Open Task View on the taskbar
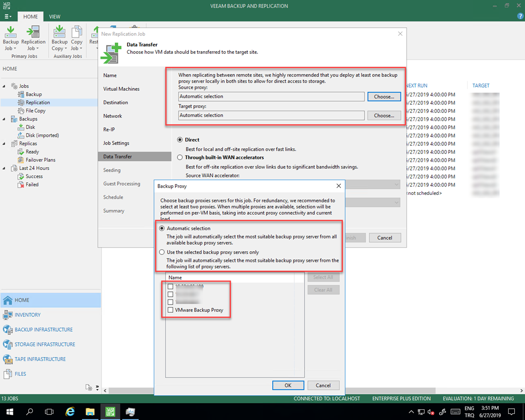Screen dimensions: 525x420 tap(49, 412)
